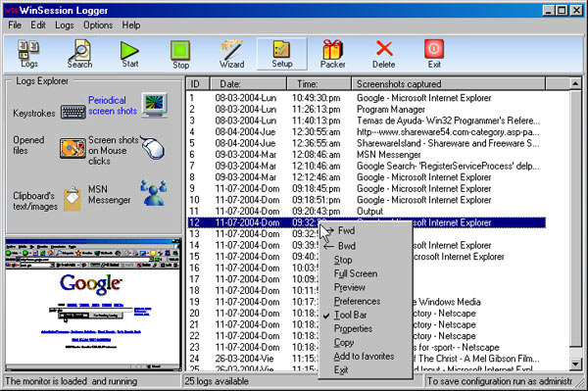Open the Setup toolbar button

click(282, 54)
